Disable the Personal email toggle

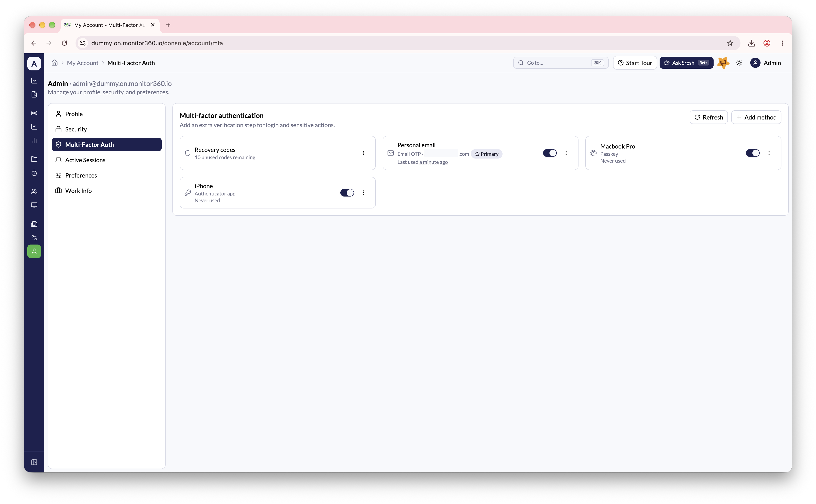pos(550,153)
